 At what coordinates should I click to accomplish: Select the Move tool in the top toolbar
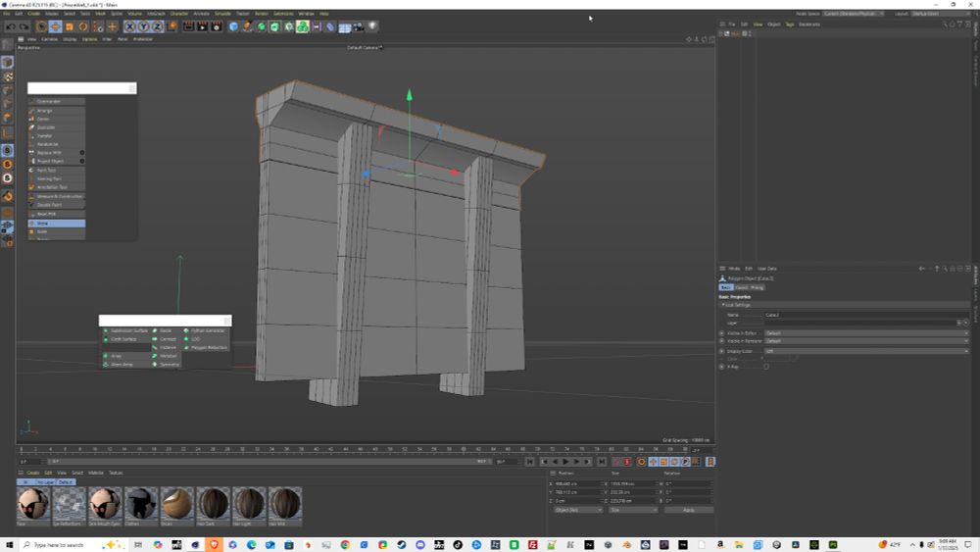(56, 26)
